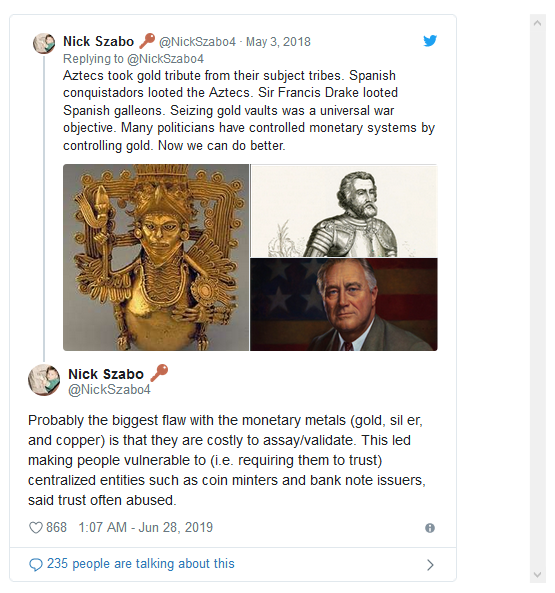Screen dimensions: 555x593
Task: Open the armored conquistador engraving image
Action: pos(344,211)
